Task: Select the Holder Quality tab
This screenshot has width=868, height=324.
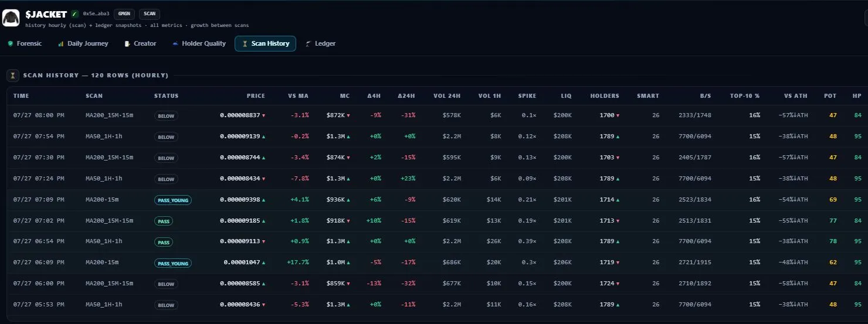Action: click(199, 43)
